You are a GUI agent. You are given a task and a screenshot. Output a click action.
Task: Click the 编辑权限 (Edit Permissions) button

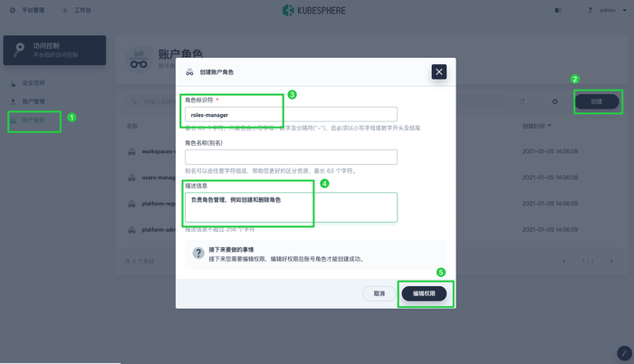click(x=424, y=293)
